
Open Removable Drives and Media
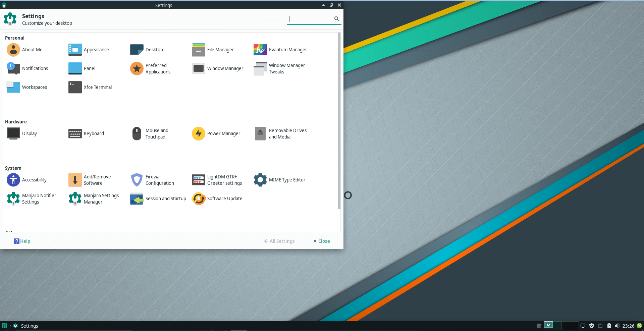280,133
